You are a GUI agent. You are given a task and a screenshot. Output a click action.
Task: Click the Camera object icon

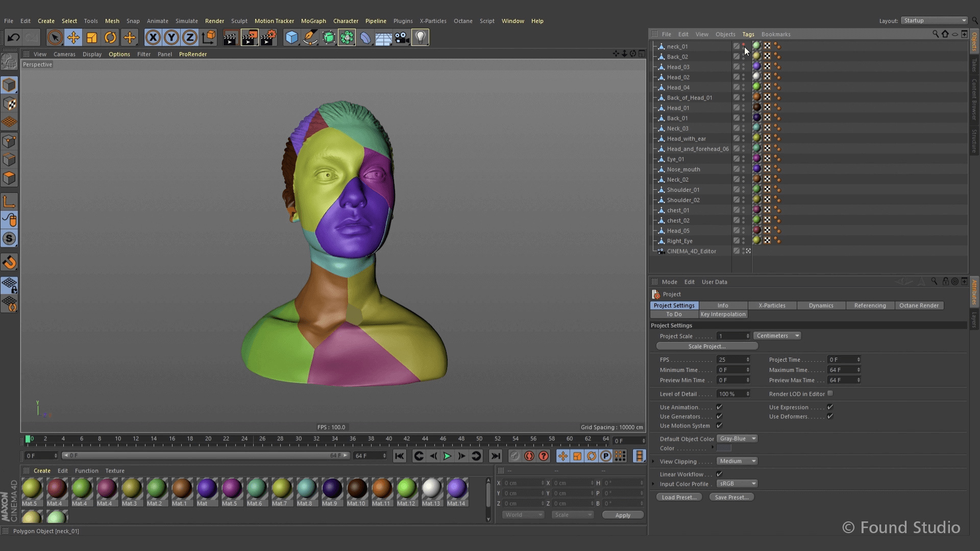402,37
